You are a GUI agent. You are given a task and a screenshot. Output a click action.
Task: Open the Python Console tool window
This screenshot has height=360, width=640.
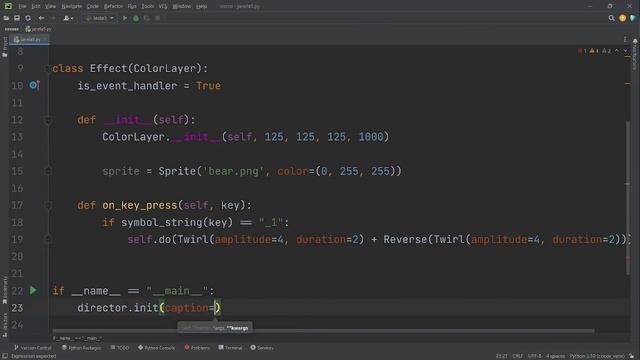[x=156, y=348]
